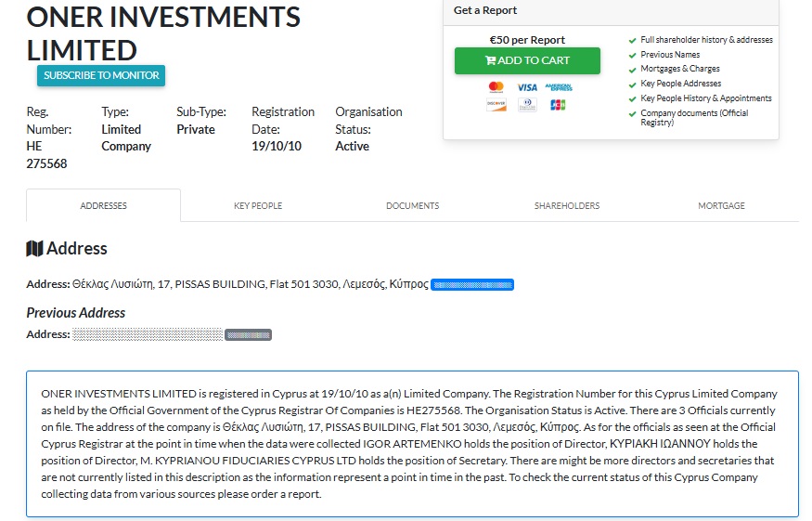Click the Visa payment icon
The height and width of the screenshot is (521, 812).
(527, 87)
